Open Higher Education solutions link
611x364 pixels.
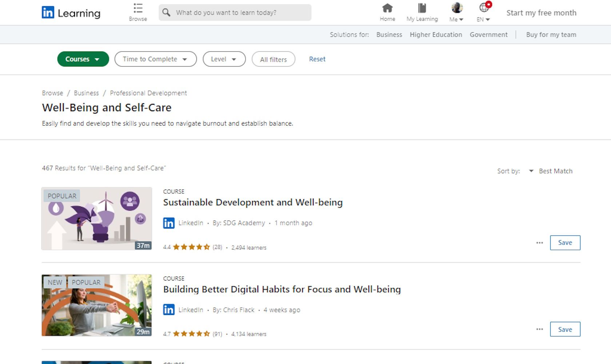point(436,35)
